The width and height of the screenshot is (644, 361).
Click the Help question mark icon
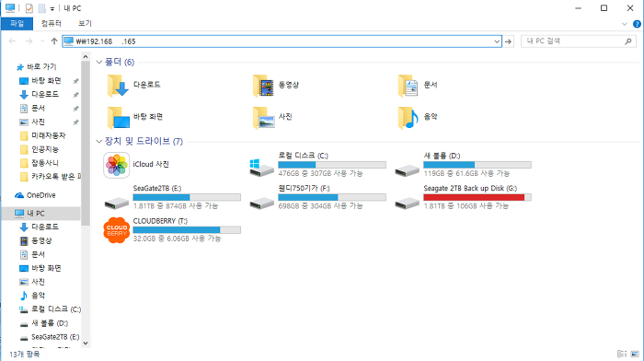point(637,24)
